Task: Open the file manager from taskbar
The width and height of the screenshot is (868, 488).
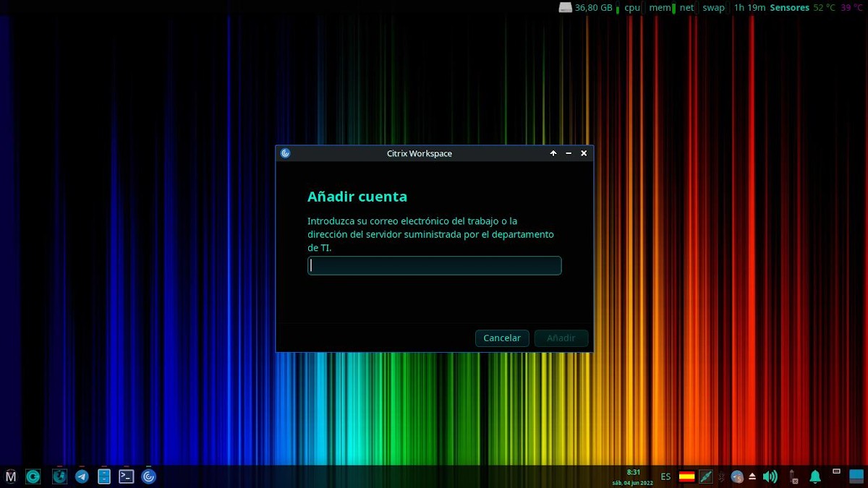Action: pyautogui.click(x=104, y=476)
